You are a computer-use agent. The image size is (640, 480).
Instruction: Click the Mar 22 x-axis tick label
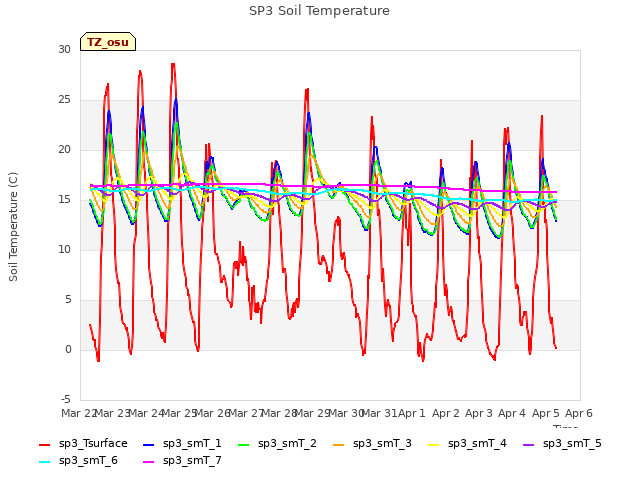[x=78, y=413]
